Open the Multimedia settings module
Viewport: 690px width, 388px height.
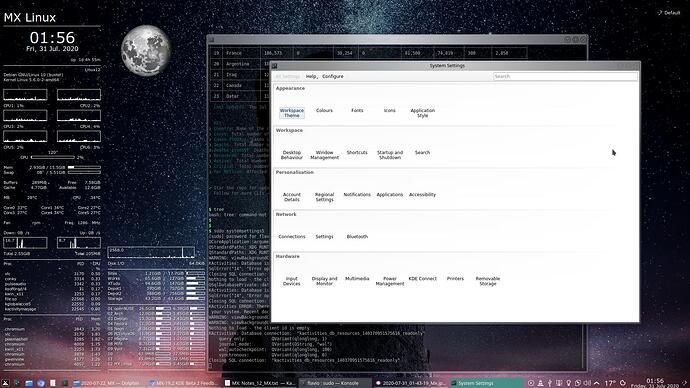pos(357,279)
